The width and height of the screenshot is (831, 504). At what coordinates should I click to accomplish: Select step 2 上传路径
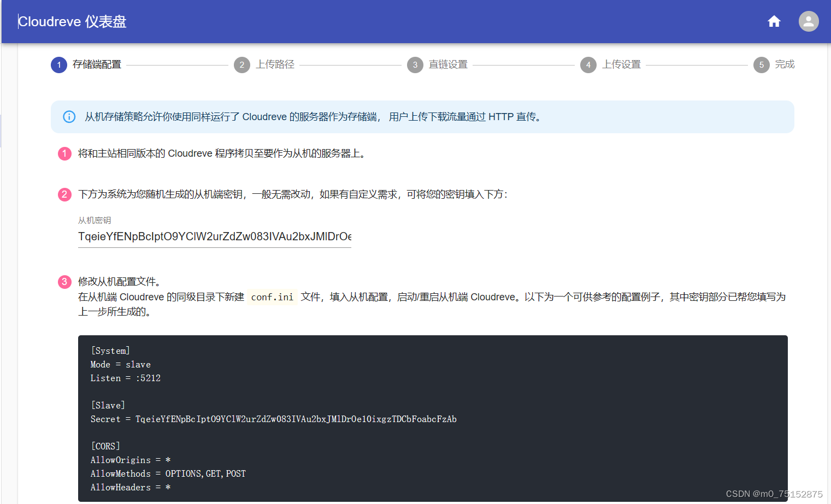pyautogui.click(x=264, y=64)
